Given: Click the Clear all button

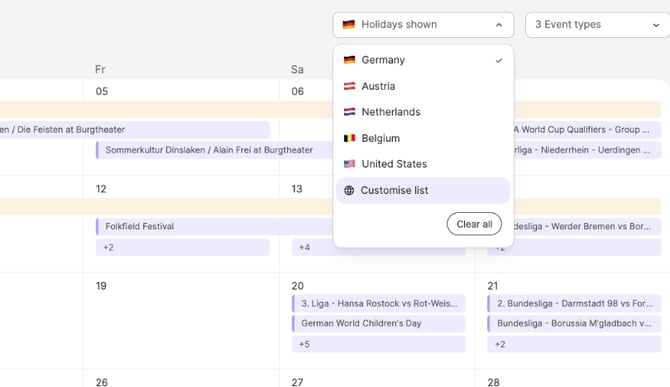Looking at the screenshot, I should point(474,224).
